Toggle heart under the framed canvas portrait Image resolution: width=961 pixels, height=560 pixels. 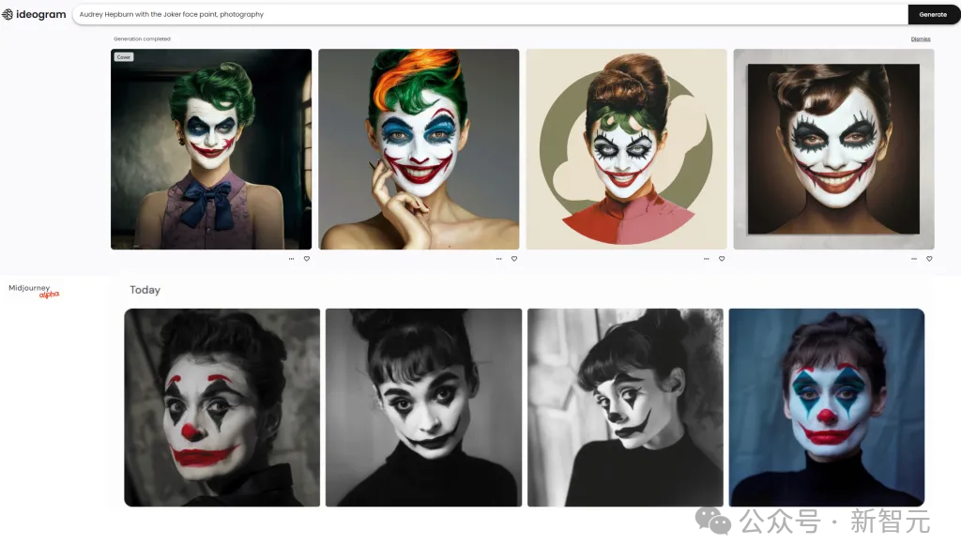coord(929,259)
